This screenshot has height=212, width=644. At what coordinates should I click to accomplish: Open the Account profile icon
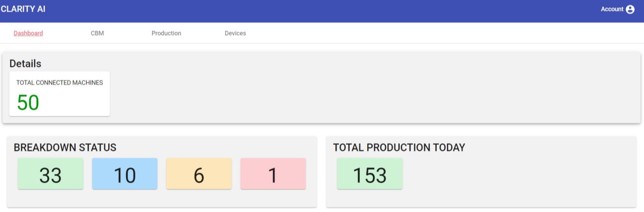pos(630,9)
